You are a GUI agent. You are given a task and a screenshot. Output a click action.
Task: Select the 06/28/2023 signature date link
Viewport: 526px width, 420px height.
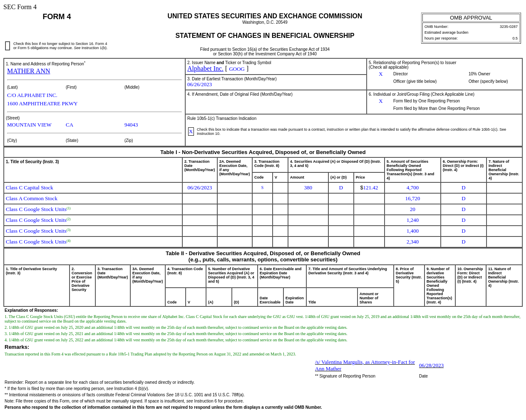(431, 365)
